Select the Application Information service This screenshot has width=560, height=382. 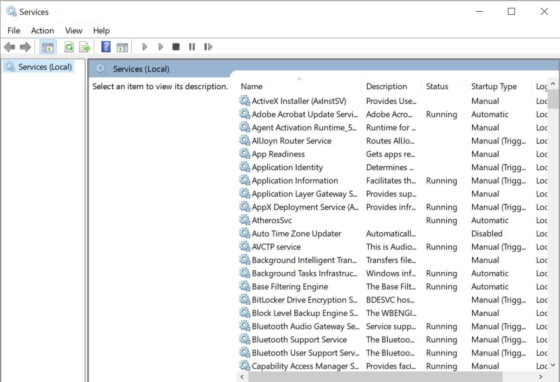(393, 181)
